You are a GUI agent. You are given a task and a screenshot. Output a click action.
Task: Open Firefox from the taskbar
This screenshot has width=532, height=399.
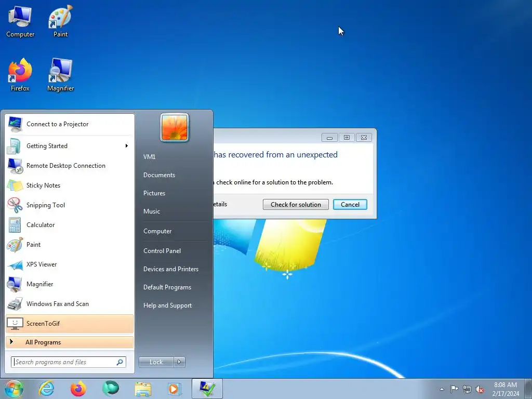click(78, 389)
